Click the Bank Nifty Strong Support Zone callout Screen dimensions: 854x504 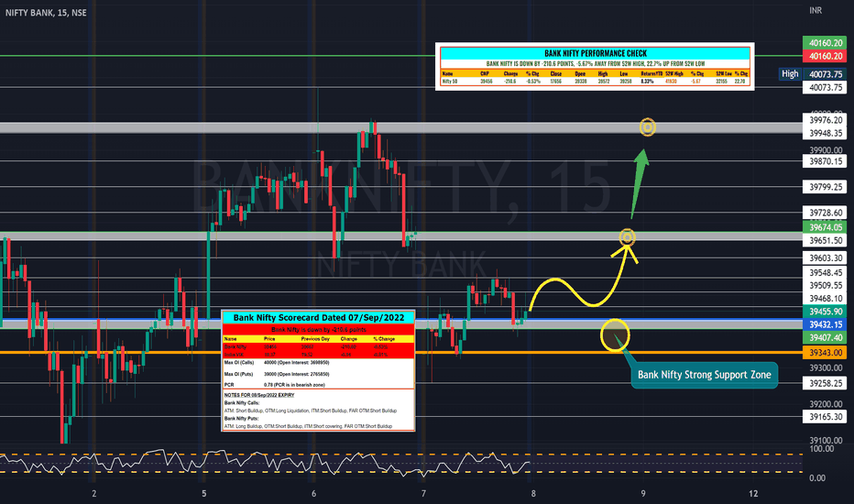[x=705, y=375]
